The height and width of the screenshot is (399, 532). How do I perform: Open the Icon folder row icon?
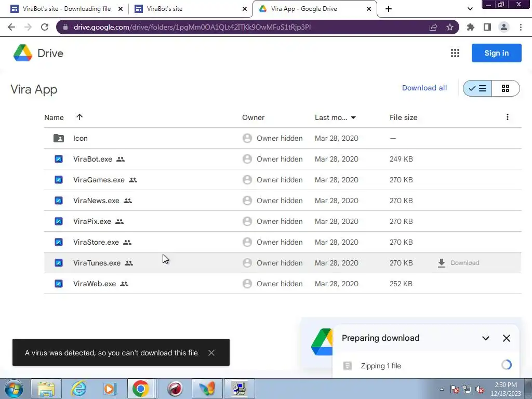58,138
